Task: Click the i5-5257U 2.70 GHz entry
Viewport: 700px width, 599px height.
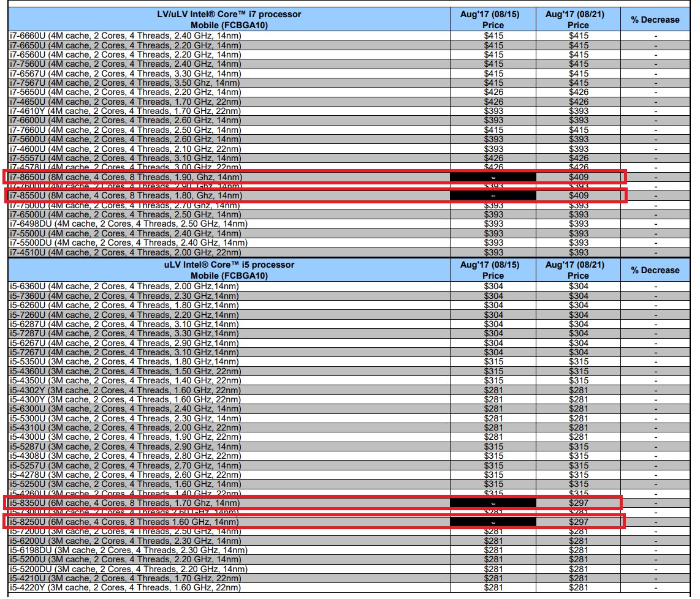Action: pos(126,466)
